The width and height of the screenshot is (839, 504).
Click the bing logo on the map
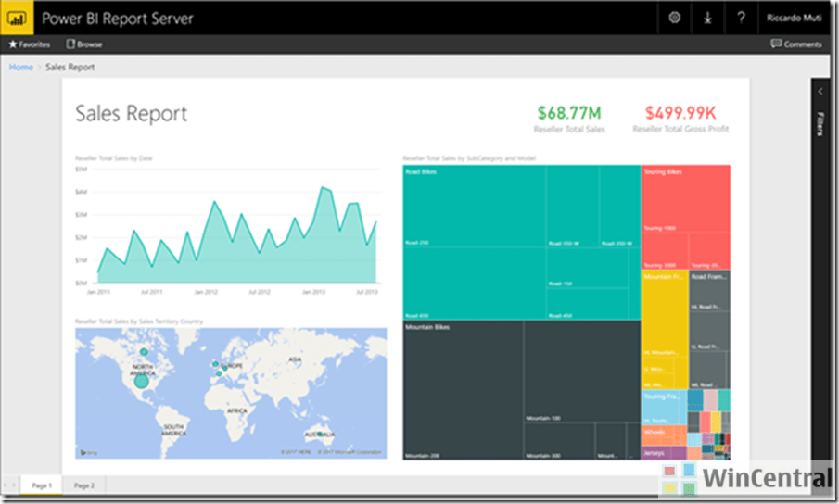pyautogui.click(x=89, y=453)
